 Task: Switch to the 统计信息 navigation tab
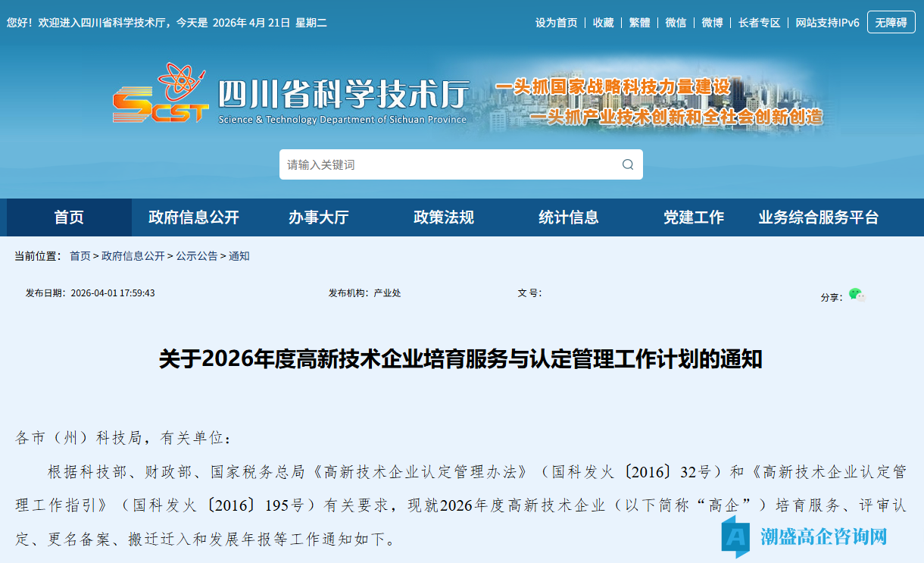(568, 217)
